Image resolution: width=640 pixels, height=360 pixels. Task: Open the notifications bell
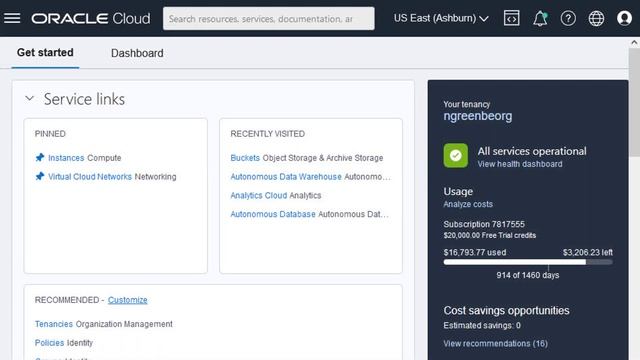(540, 18)
